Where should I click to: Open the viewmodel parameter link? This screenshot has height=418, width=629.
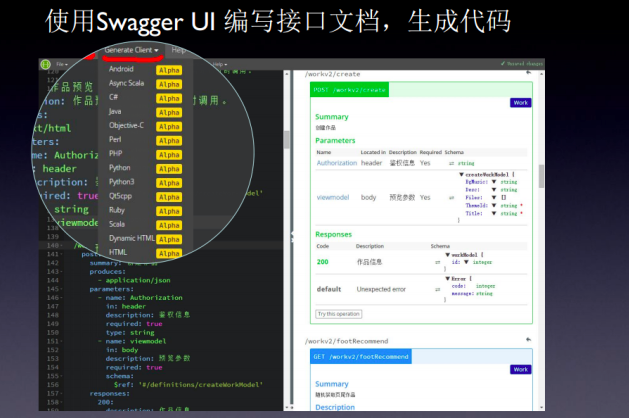tap(333, 197)
